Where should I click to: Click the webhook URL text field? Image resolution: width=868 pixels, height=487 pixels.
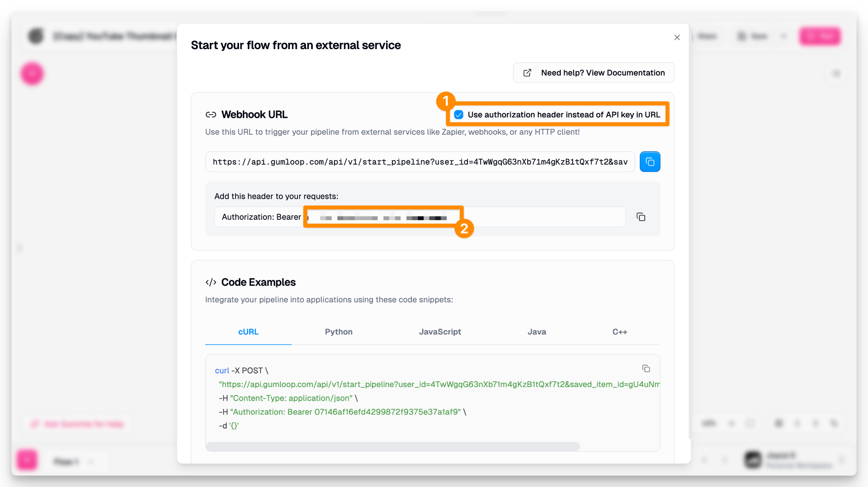420,162
